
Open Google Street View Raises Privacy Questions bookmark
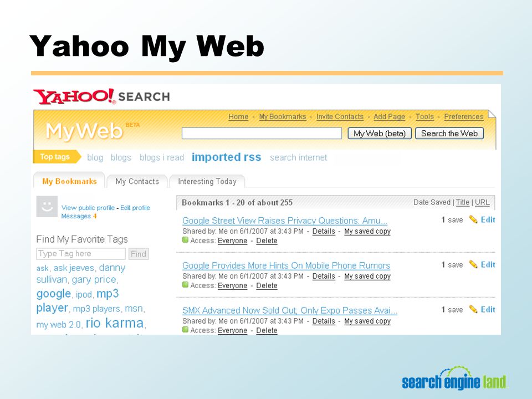285,221
